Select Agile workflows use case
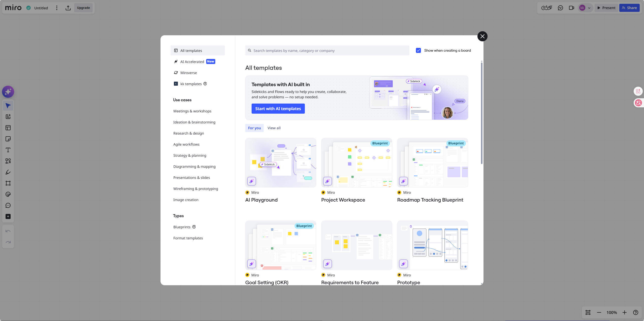 (x=186, y=144)
